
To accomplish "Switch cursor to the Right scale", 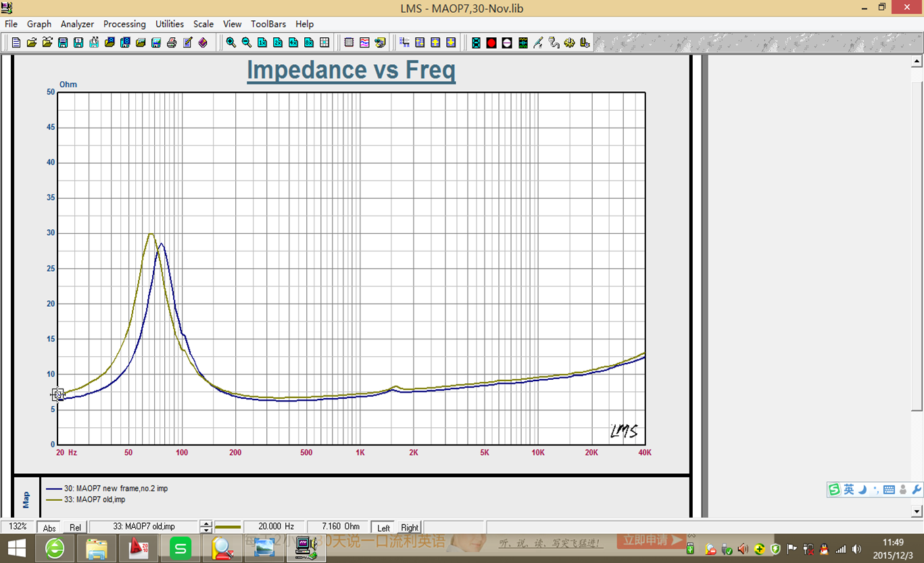I will pyautogui.click(x=410, y=527).
